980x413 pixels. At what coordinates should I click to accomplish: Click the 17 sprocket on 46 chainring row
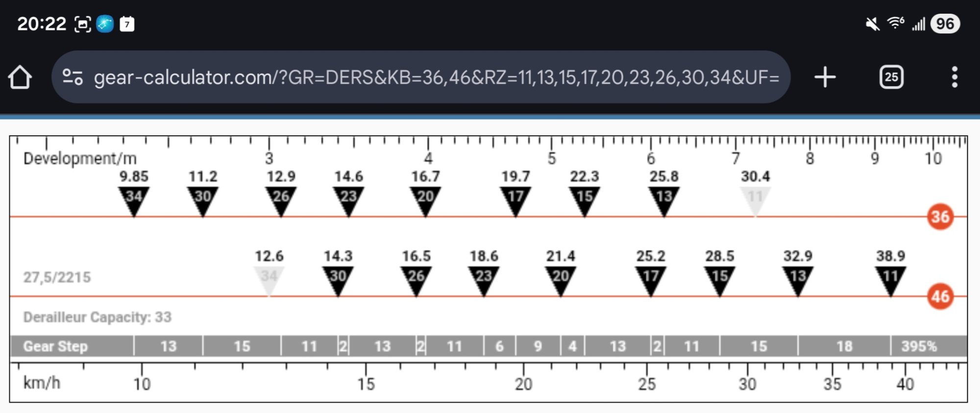point(651,278)
